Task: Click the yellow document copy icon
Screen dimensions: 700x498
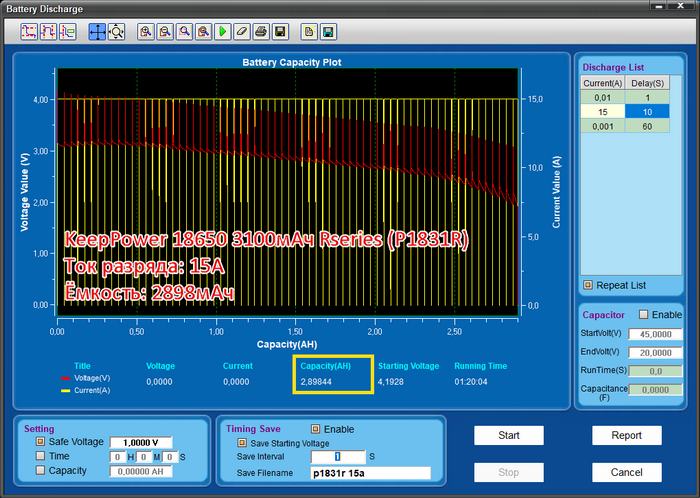Action: click(309, 32)
